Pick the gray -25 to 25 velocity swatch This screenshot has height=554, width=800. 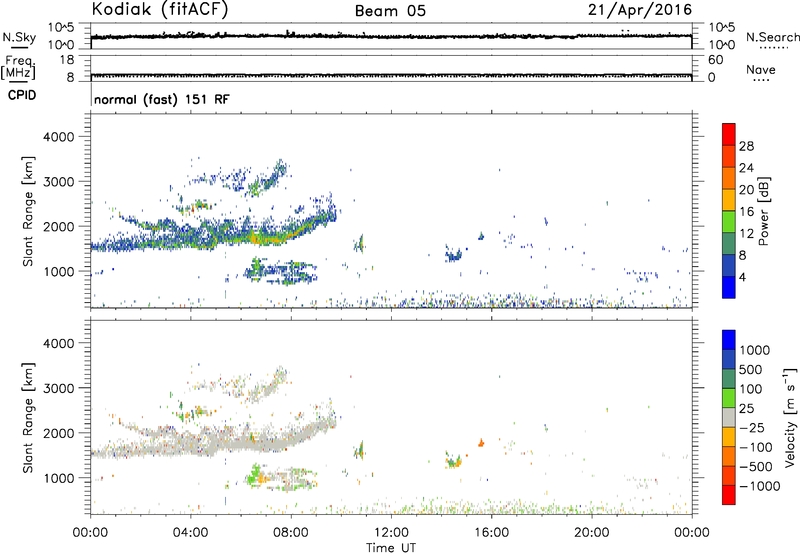(x=729, y=417)
